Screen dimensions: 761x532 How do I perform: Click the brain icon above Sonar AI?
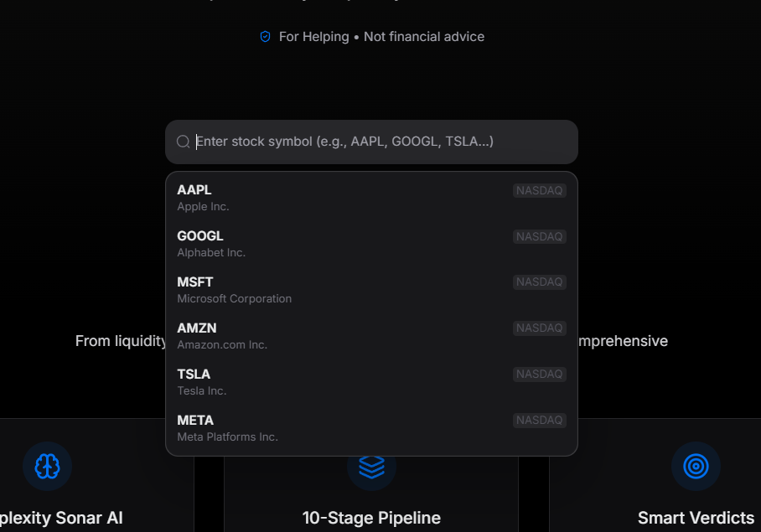[x=48, y=467]
